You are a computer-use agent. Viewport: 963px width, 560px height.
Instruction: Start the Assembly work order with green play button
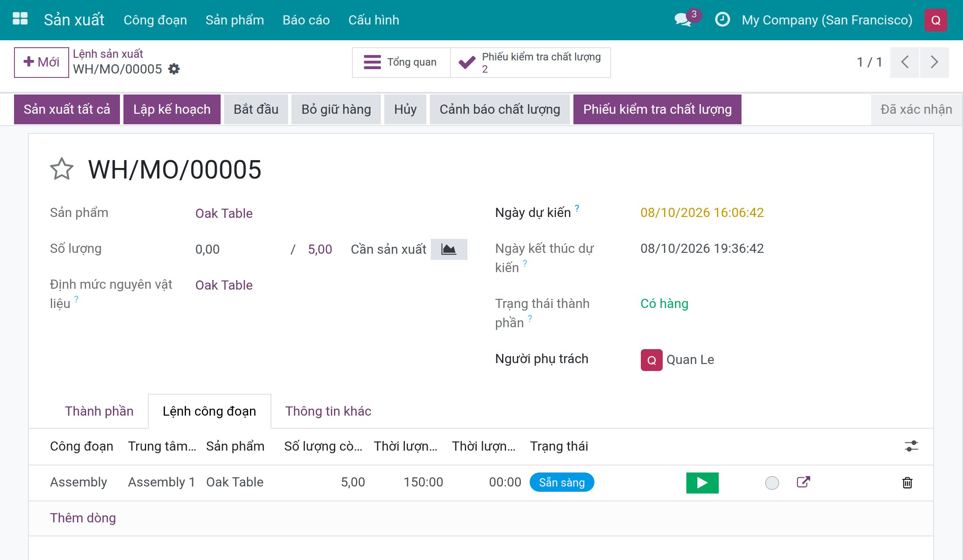coord(702,483)
